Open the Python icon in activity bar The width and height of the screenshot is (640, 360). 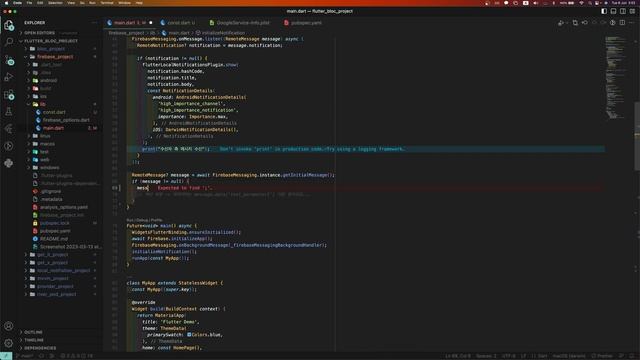(x=9, y=163)
